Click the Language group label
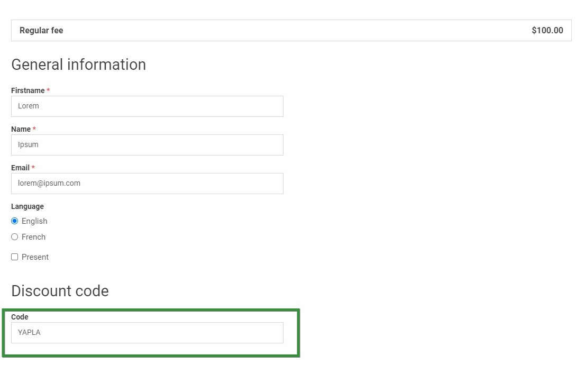The width and height of the screenshot is (585, 392). [28, 206]
